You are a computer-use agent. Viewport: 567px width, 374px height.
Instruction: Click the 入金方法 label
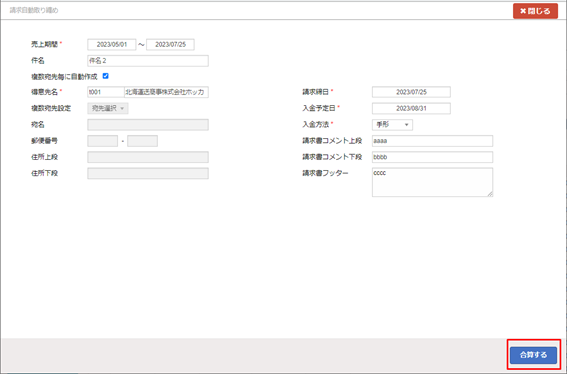click(x=316, y=125)
